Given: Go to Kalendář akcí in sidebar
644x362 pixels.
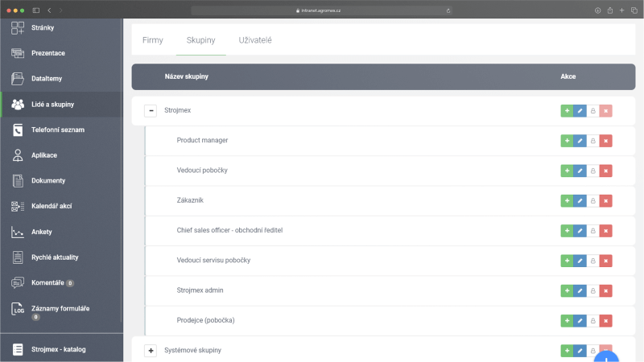Looking at the screenshot, I should (x=52, y=207).
